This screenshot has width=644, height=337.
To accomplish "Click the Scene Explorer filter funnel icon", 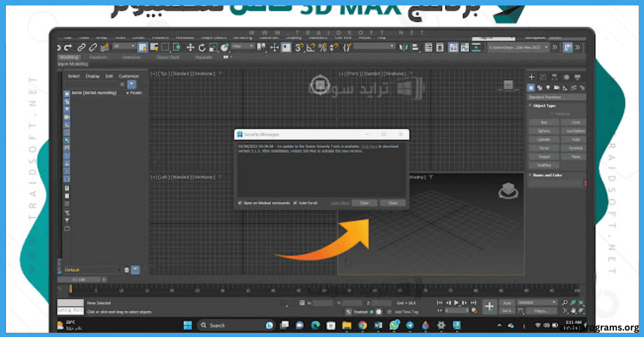I will [132, 84].
